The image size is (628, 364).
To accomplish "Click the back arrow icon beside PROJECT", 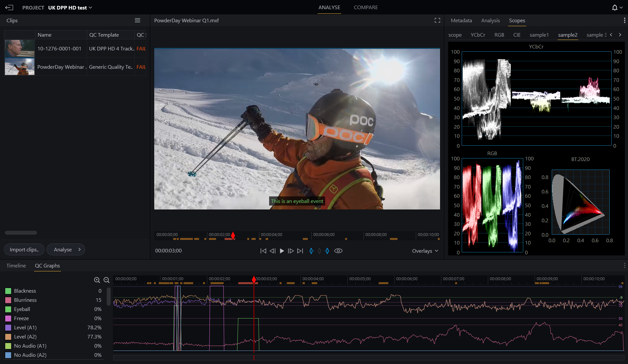I will coord(9,8).
